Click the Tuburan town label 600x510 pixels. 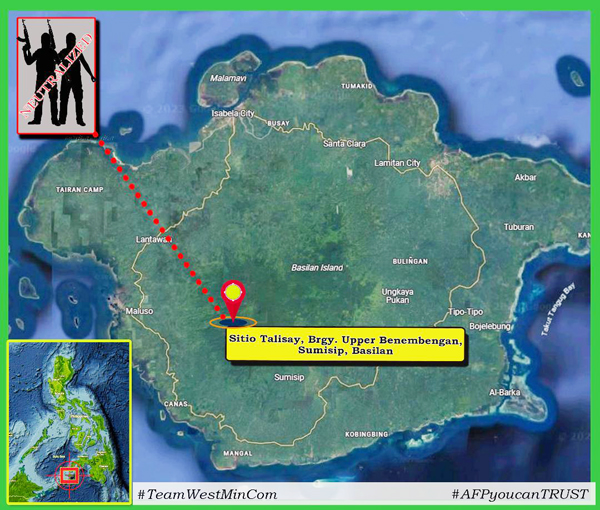pos(519,226)
